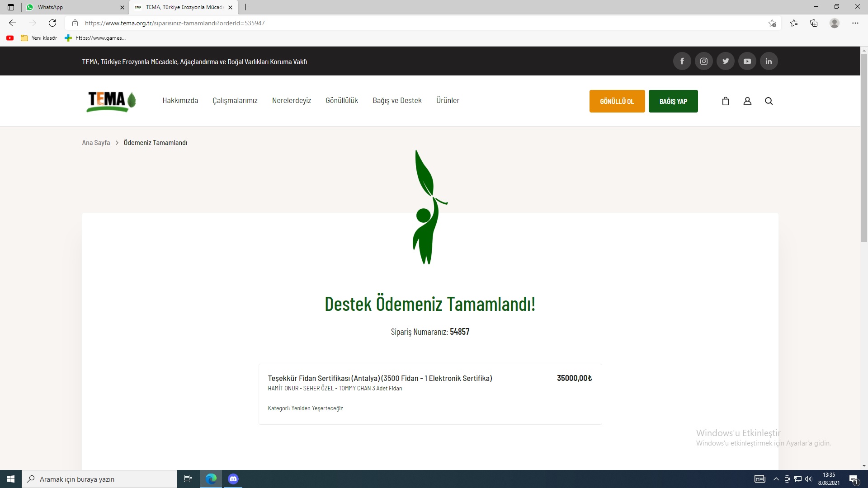Click the 35000,00₺ amount
This screenshot has height=488, width=868.
coord(574,378)
